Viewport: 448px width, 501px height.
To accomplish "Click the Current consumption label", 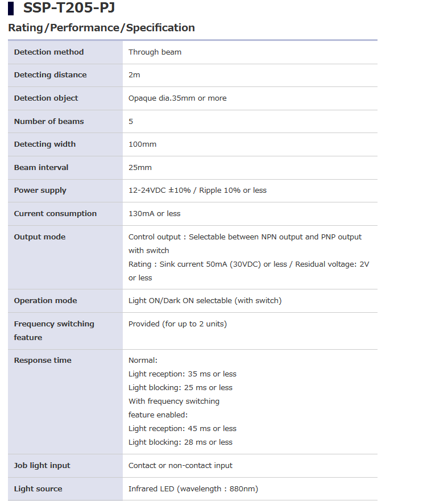I will point(55,214).
